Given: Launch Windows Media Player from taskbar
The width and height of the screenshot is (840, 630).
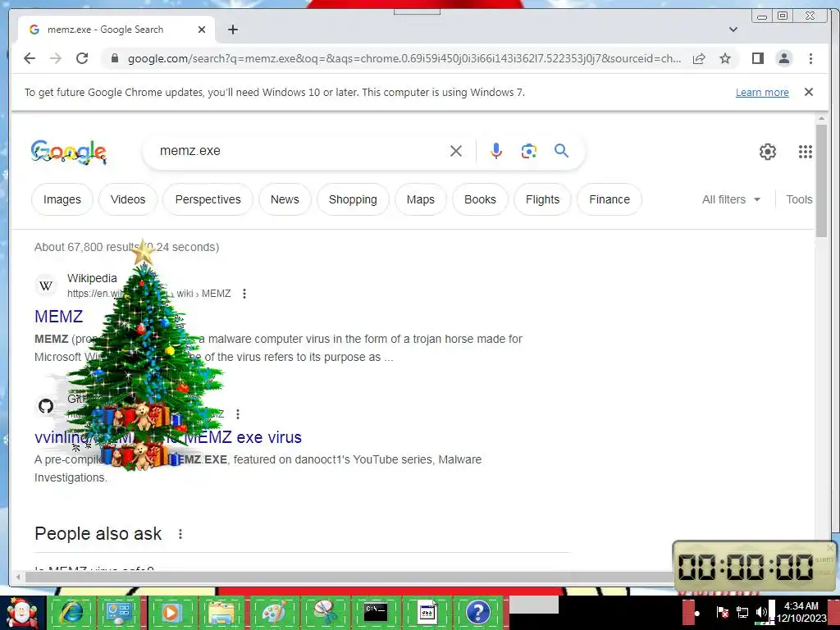Looking at the screenshot, I should (x=171, y=612).
